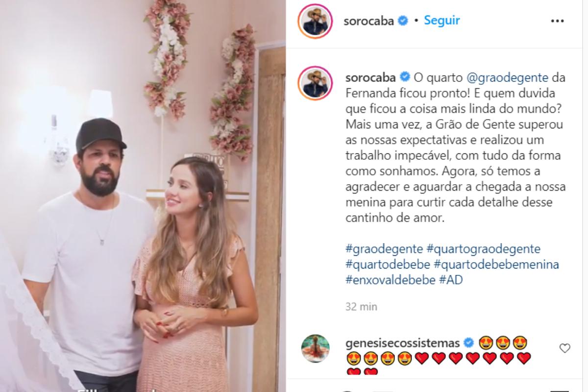
Task: Open the three-dot options menu
Action: [558, 21]
